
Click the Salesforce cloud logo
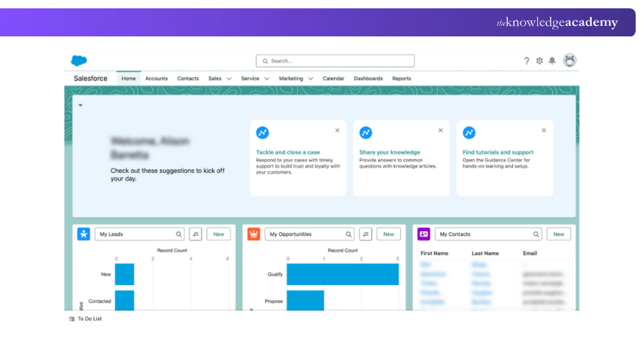tap(79, 61)
